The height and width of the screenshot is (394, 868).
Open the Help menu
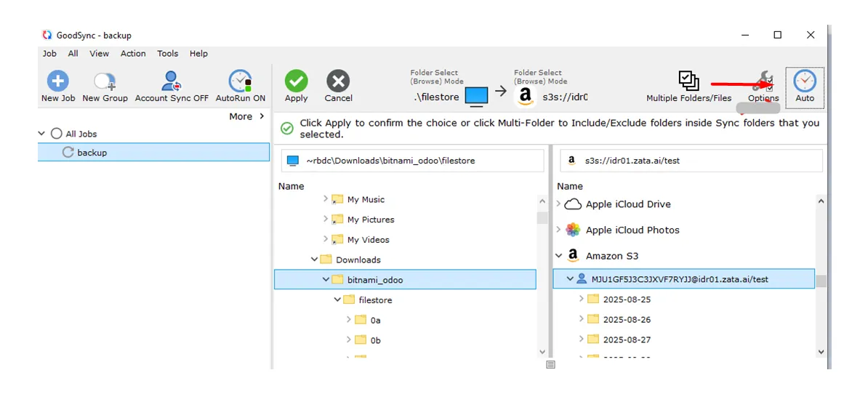point(198,54)
